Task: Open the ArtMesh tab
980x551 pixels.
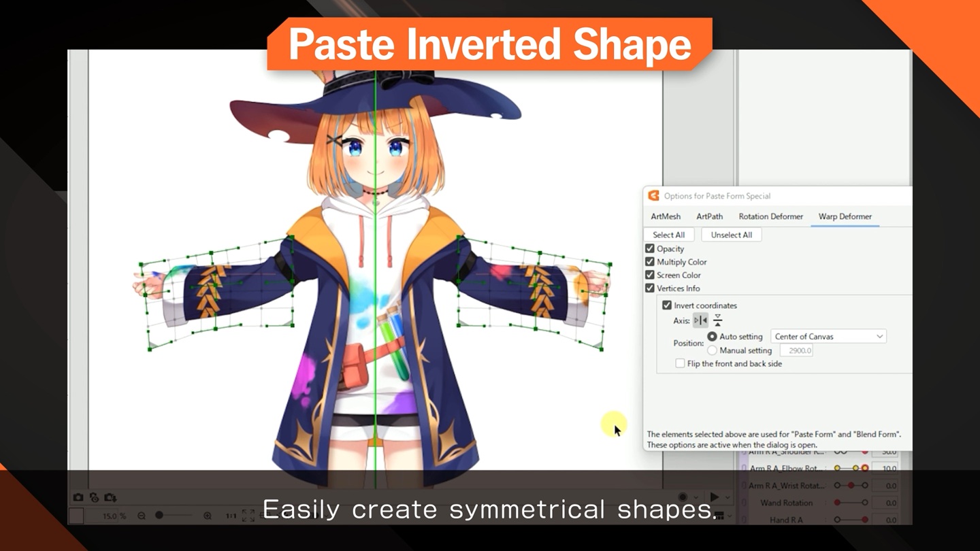Action: click(x=665, y=216)
